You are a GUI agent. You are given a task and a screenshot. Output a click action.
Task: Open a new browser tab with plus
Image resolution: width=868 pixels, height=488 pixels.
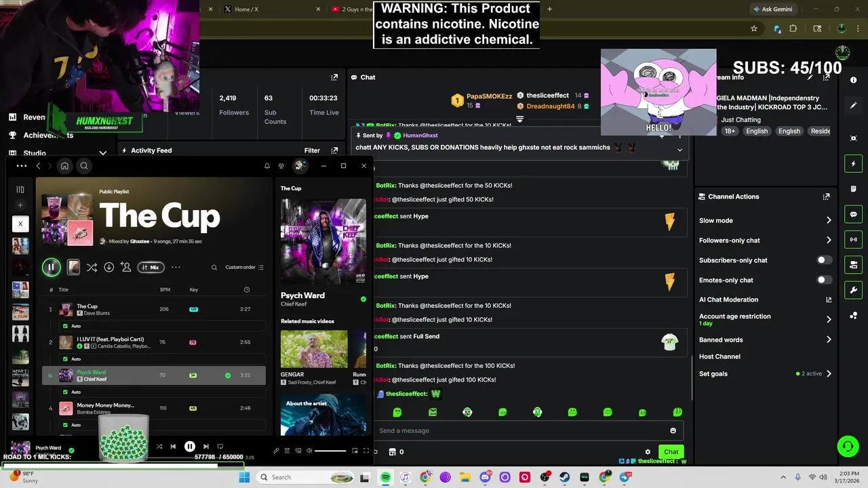(x=549, y=9)
